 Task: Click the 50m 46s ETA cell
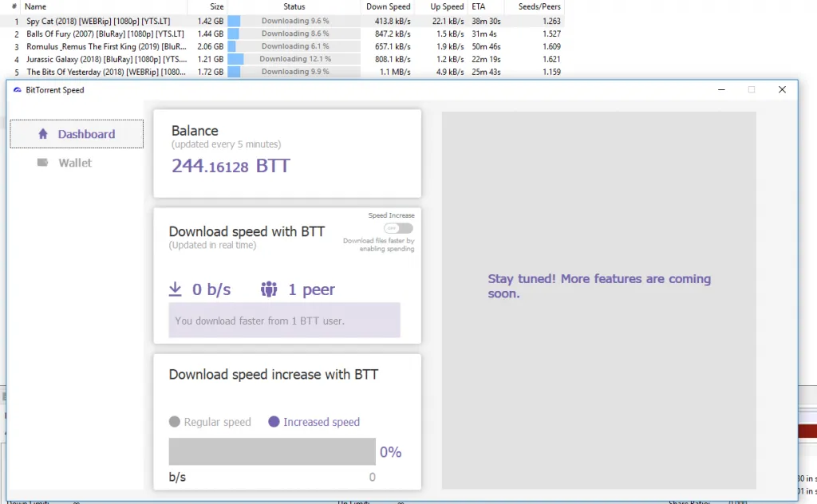tap(486, 46)
